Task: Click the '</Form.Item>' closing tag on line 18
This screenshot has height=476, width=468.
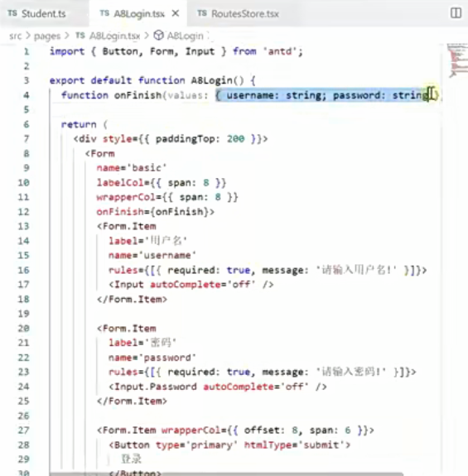Action: point(132,300)
